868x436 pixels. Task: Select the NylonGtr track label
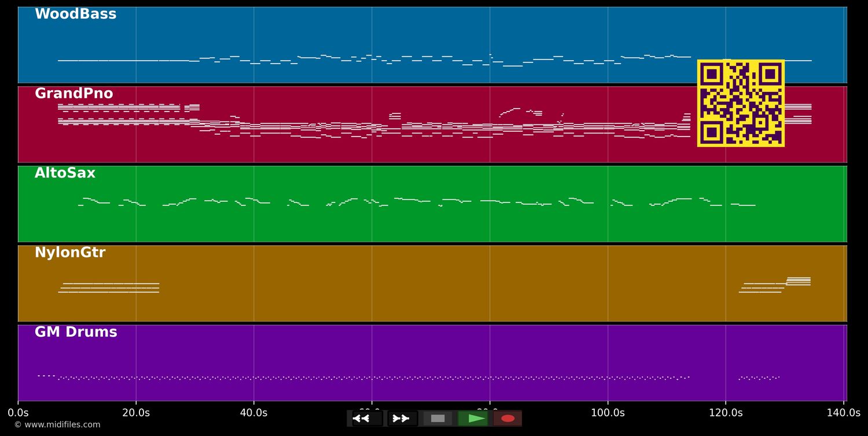70,253
